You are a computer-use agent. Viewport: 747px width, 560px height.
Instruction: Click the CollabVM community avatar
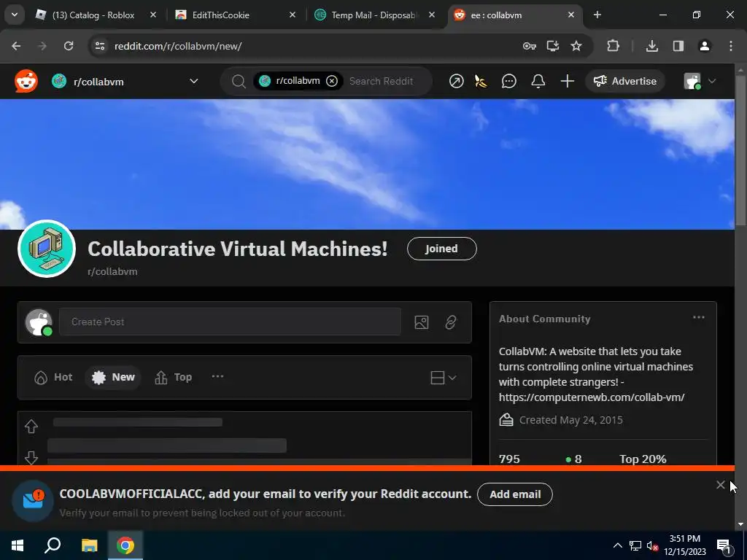point(47,249)
